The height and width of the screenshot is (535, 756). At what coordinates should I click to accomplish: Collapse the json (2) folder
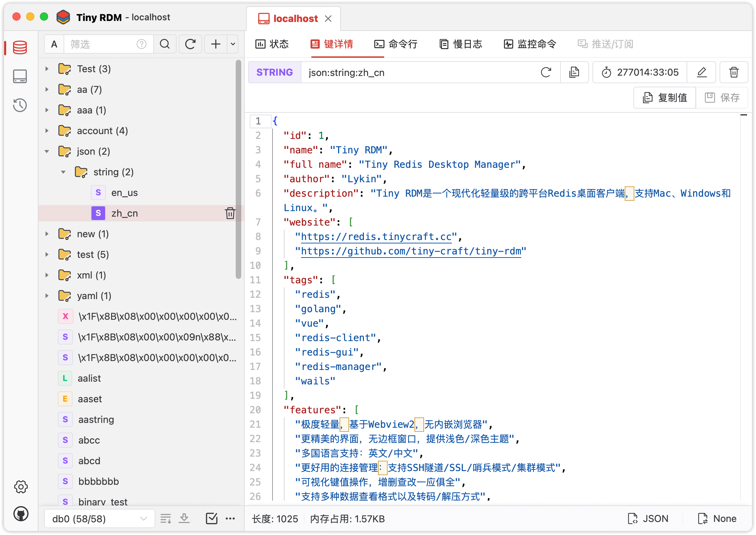[47, 151]
